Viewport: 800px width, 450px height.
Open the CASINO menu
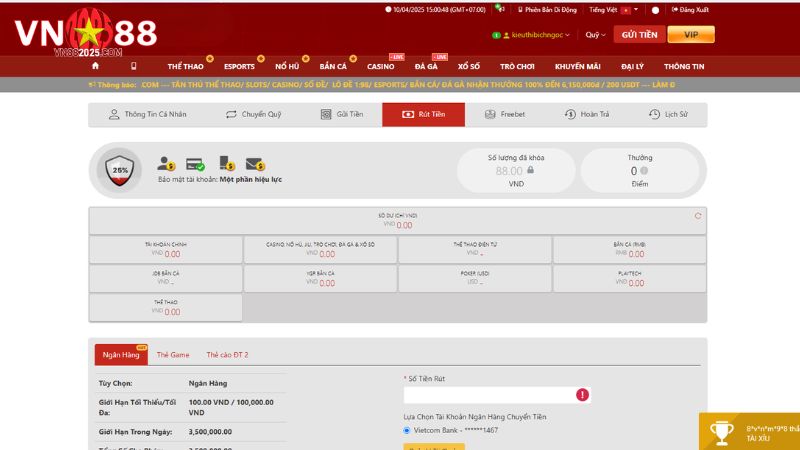point(381,66)
